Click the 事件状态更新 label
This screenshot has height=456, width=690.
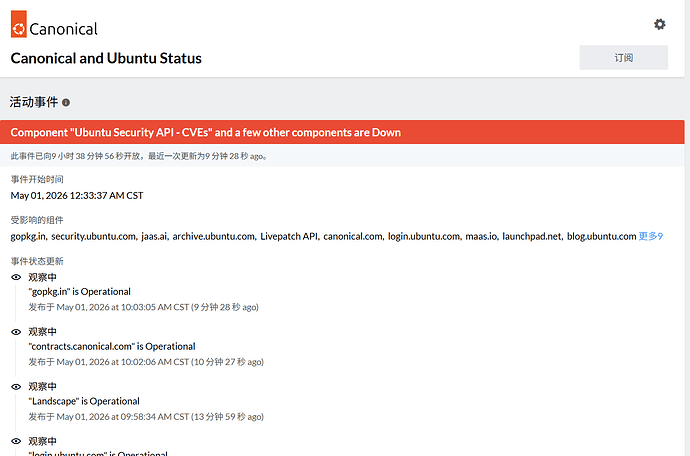tap(37, 261)
